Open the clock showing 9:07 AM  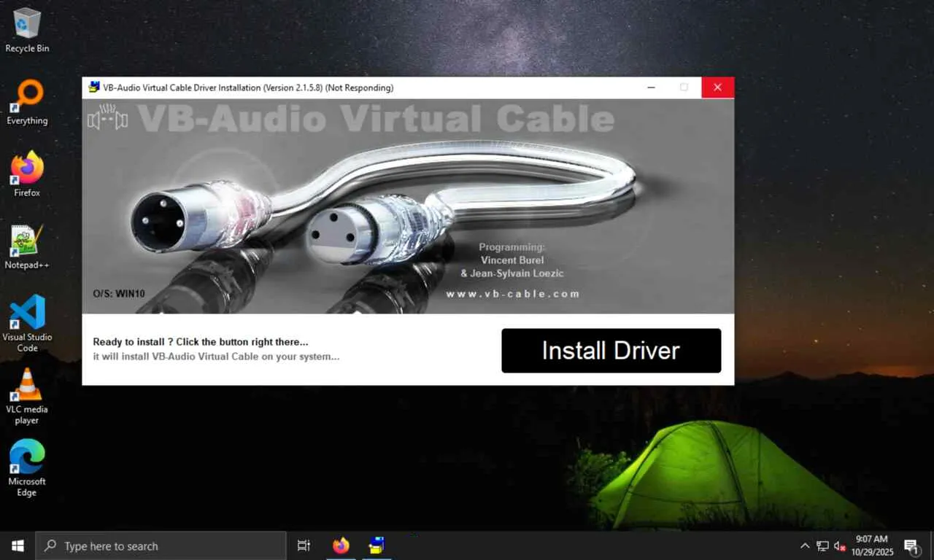pos(872,545)
